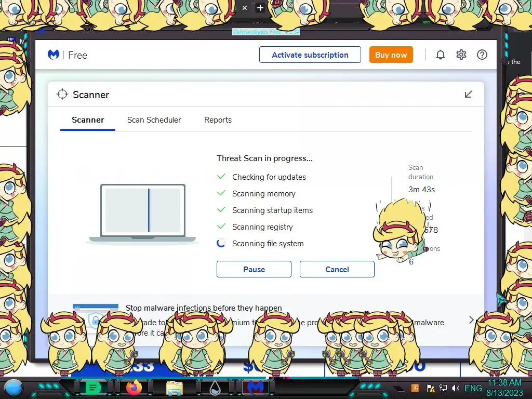Click the Threat Scan in progress heading
The image size is (532, 399).
(264, 158)
